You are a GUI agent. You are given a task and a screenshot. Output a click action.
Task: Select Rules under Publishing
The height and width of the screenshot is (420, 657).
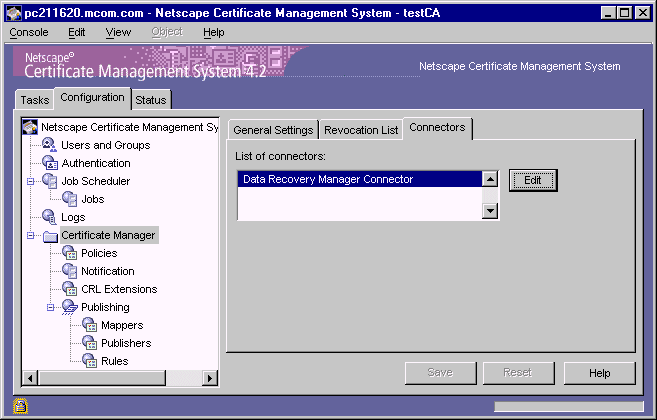coord(114,361)
